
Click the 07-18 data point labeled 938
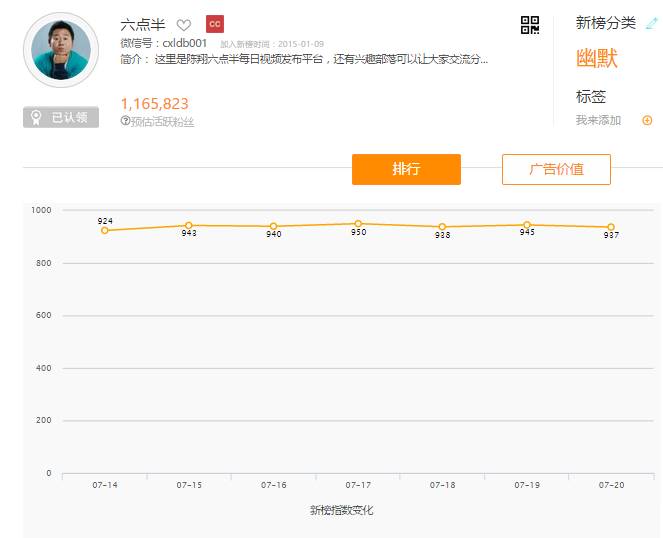click(x=442, y=227)
